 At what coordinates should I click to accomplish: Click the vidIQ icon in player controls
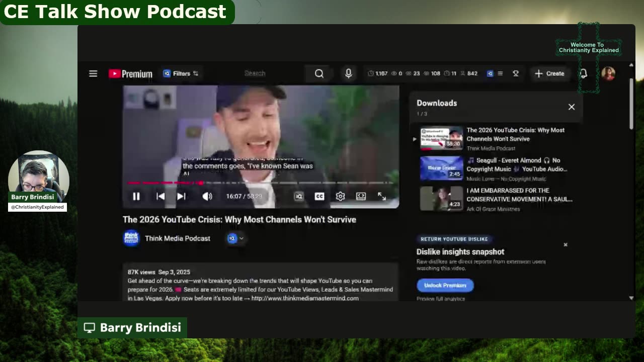[299, 196]
